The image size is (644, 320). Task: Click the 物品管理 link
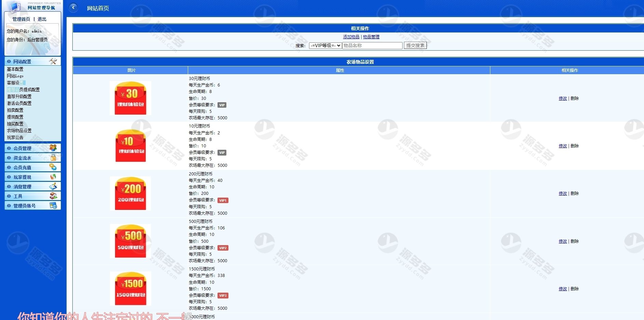[371, 37]
